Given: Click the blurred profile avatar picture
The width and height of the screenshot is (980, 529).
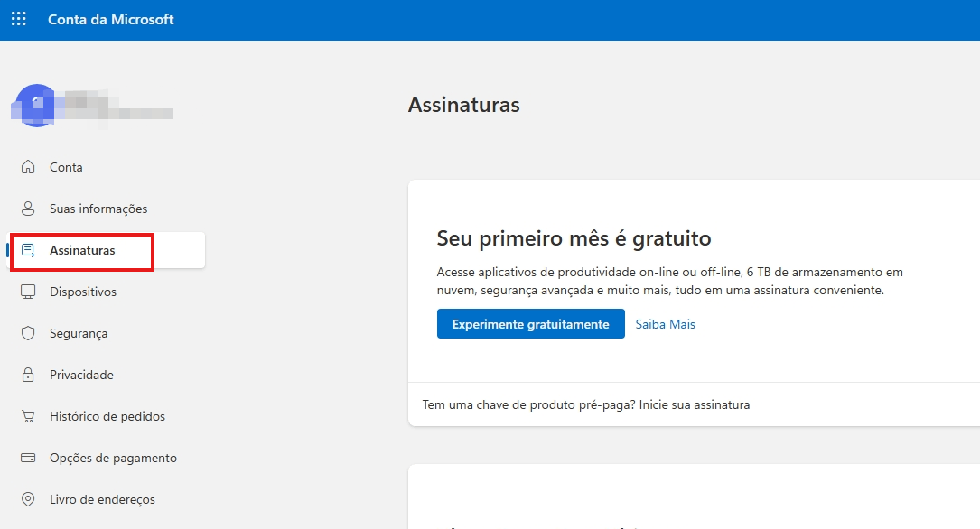Looking at the screenshot, I should pyautogui.click(x=36, y=106).
